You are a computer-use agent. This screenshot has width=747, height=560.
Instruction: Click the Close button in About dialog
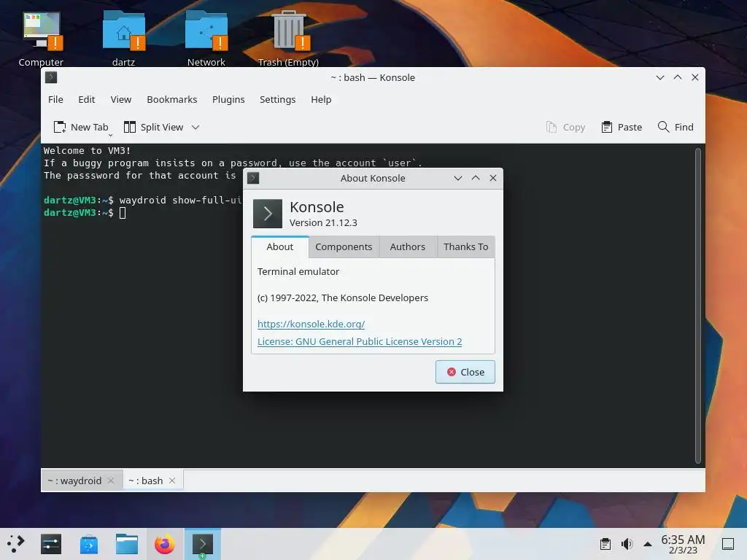465,372
